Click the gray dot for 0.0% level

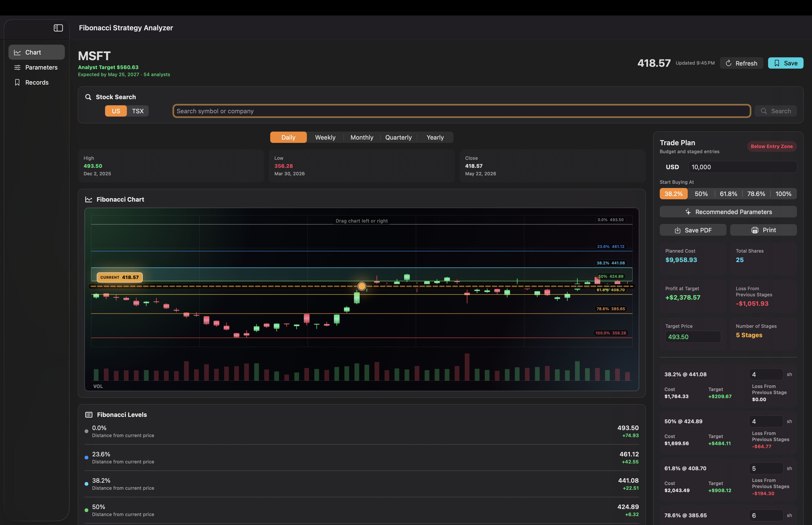point(86,431)
